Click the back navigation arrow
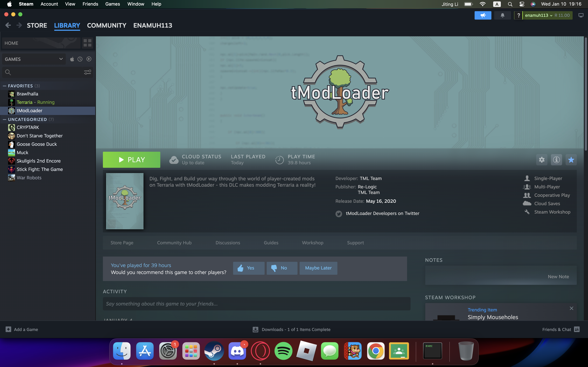Viewport: 588px width, 367px height. (8, 25)
